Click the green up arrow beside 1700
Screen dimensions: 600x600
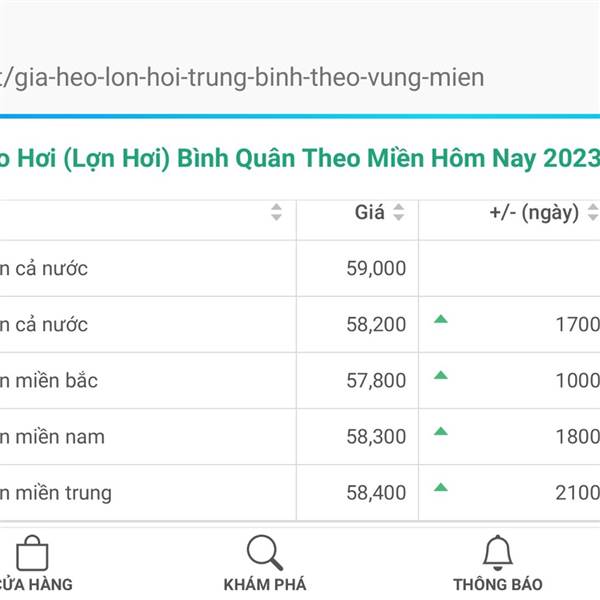point(441,319)
